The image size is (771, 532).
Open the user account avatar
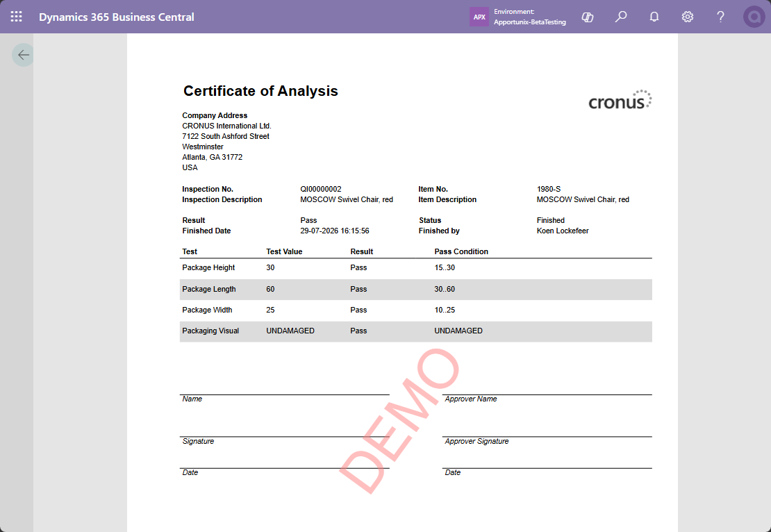tap(754, 17)
